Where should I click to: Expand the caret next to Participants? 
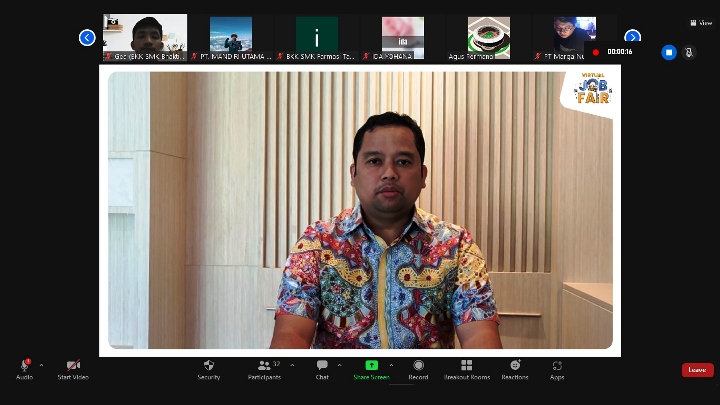click(x=292, y=365)
